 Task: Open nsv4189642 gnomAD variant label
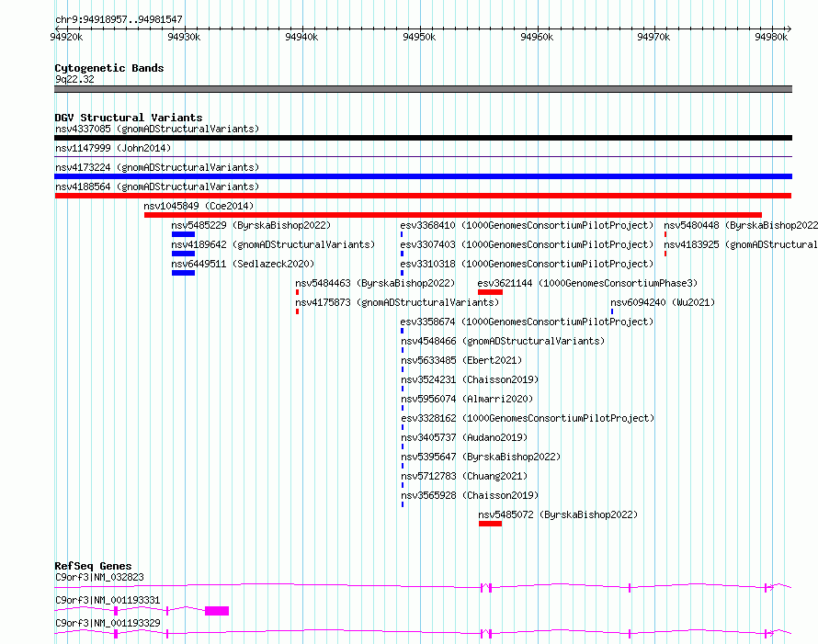pos(273,244)
